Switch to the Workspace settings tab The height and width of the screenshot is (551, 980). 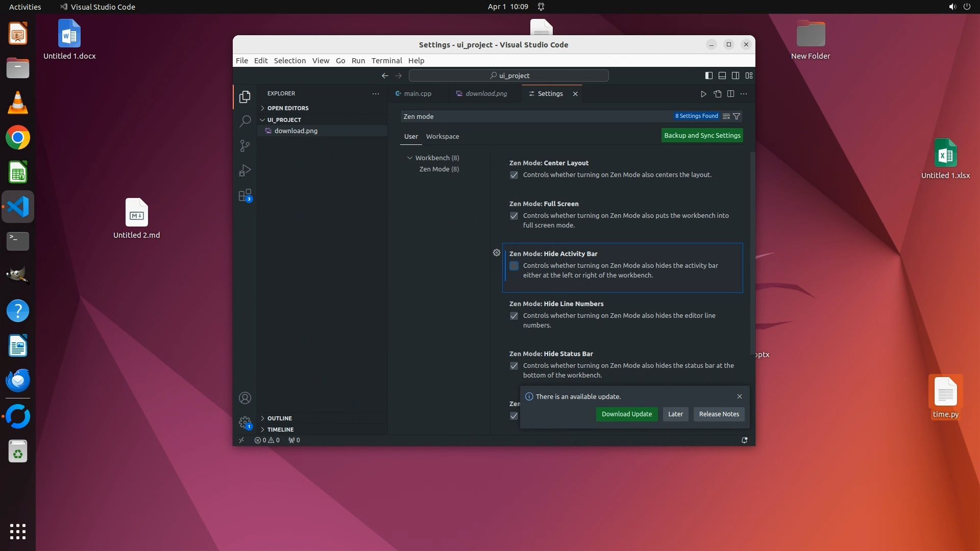pyautogui.click(x=442, y=137)
